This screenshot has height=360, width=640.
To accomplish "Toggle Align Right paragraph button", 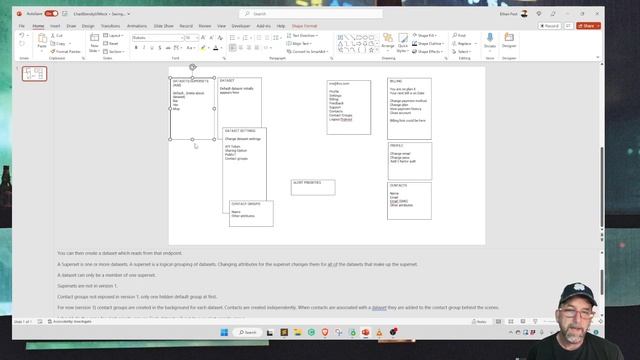I will (x=249, y=48).
